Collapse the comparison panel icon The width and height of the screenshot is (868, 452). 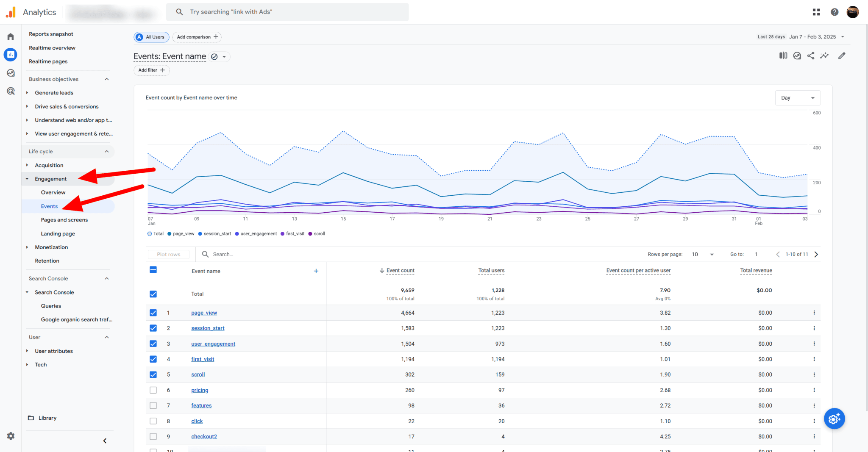(x=783, y=55)
